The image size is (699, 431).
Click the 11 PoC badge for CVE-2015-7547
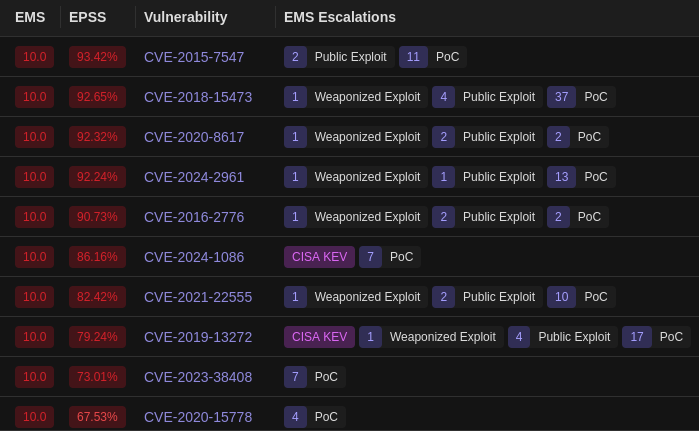click(x=433, y=57)
